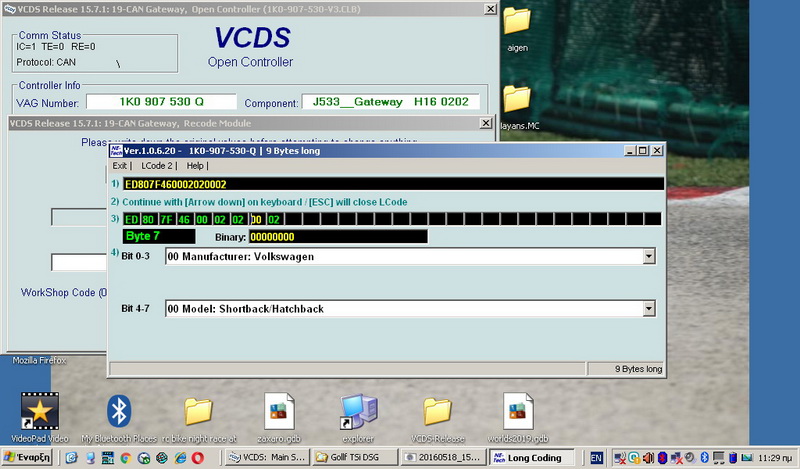Select byte 7F in the byte row
The height and width of the screenshot is (469, 800).
[x=166, y=219]
